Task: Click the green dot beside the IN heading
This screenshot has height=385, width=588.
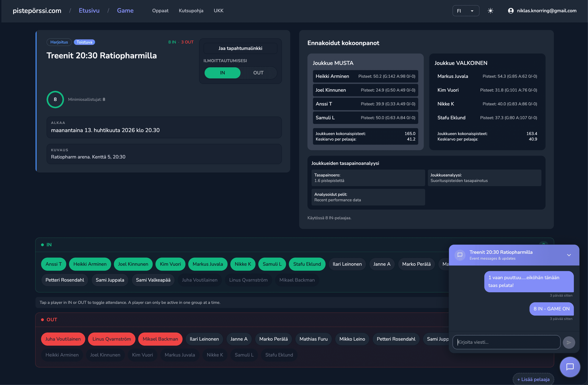Action: [42, 245]
